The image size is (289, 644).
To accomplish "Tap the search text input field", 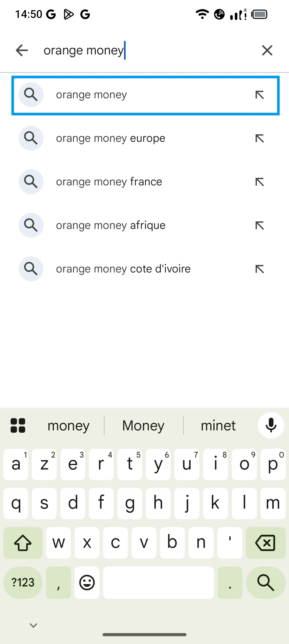I will point(145,50).
